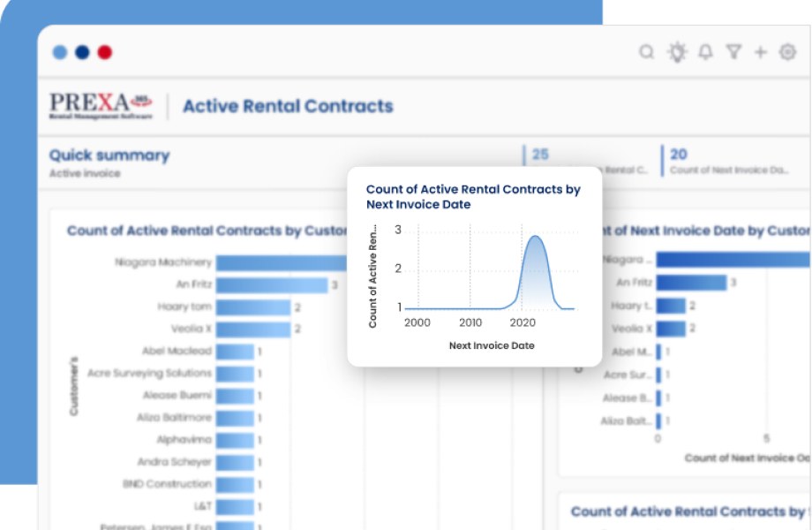Click the plus add icon
Image resolution: width=812 pixels, height=530 pixels.
point(760,52)
